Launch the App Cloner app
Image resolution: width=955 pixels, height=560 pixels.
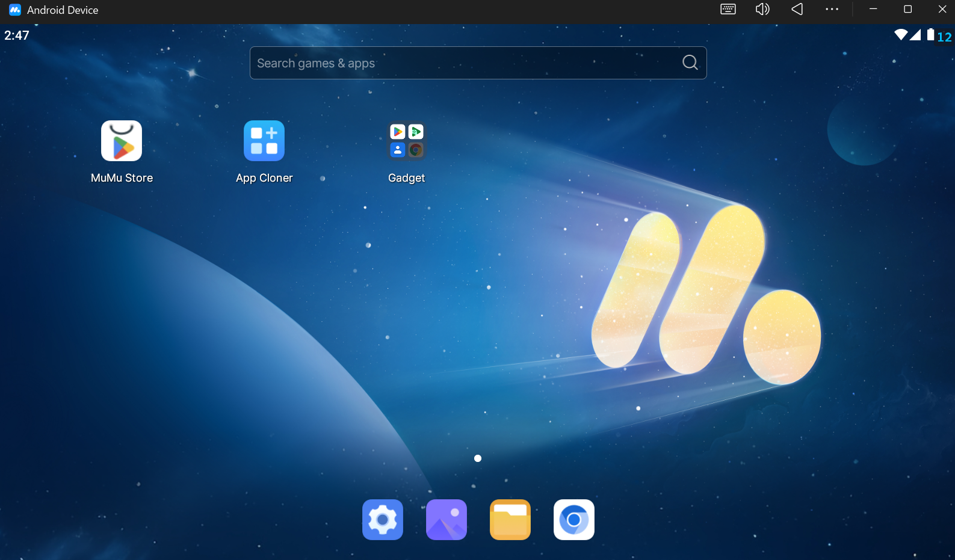coord(264,141)
